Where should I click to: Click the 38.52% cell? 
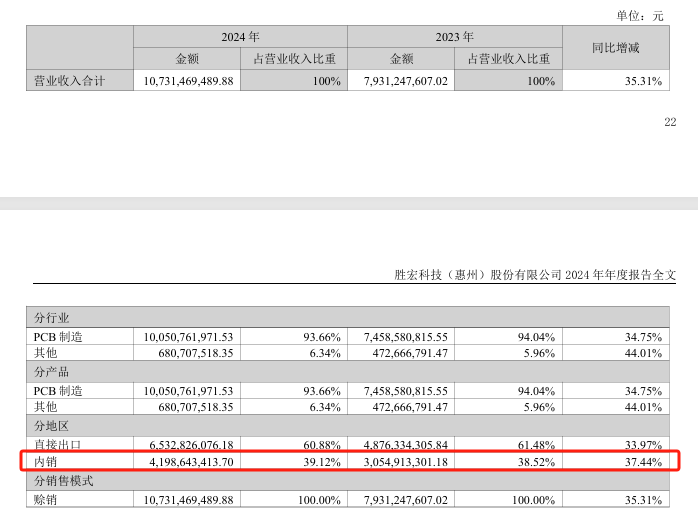(536, 462)
